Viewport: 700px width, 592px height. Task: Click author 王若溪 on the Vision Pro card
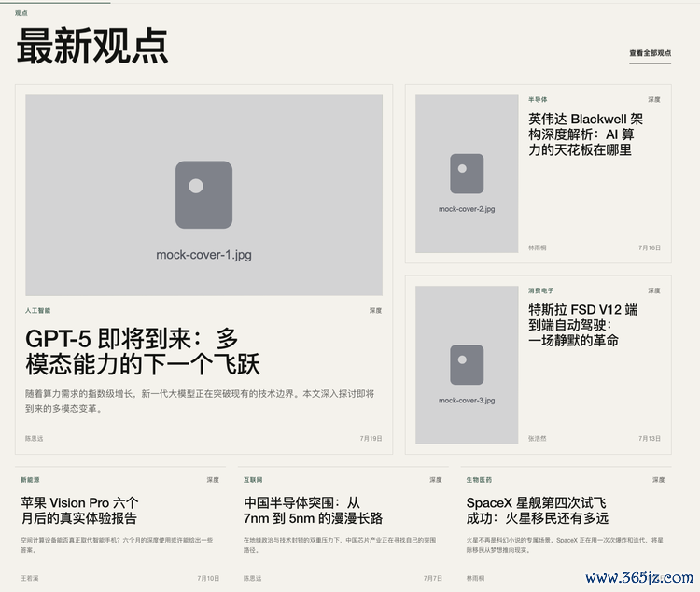click(30, 578)
